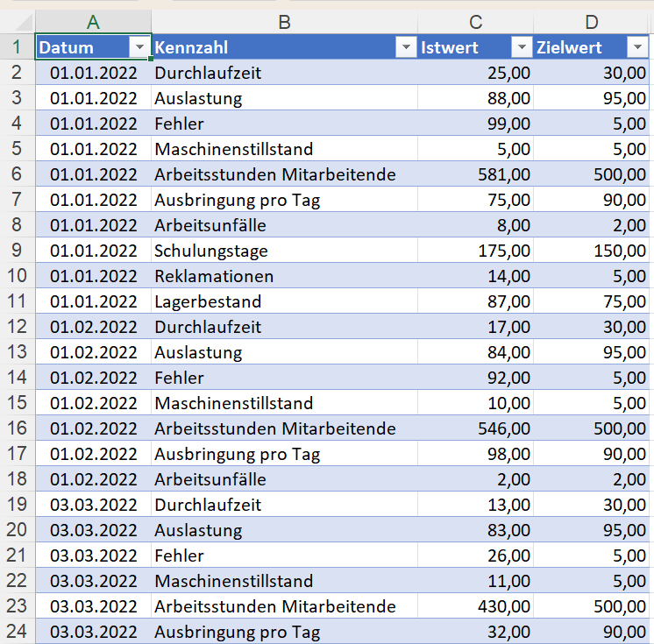
Task: Select Auslastung cell in row 3
Action: [x=284, y=98]
